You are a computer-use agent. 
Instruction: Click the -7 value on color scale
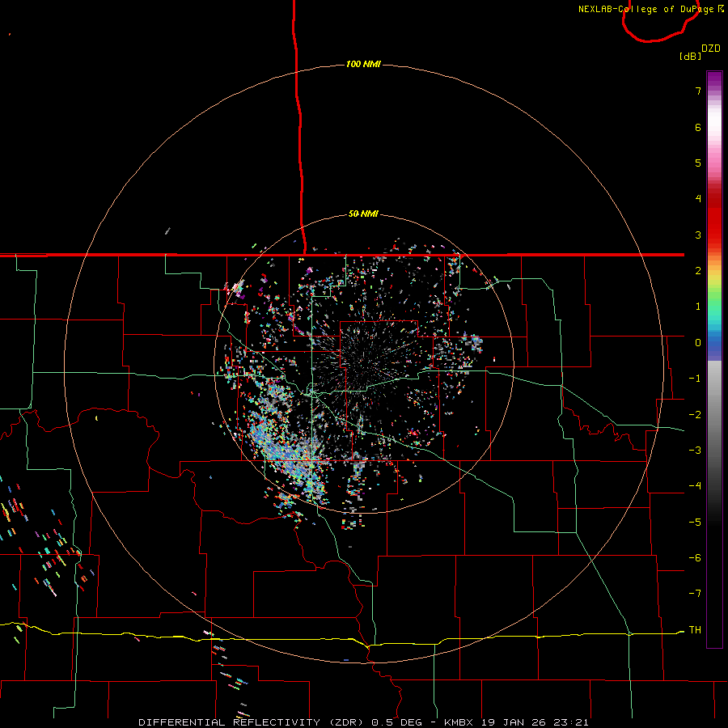point(695,594)
